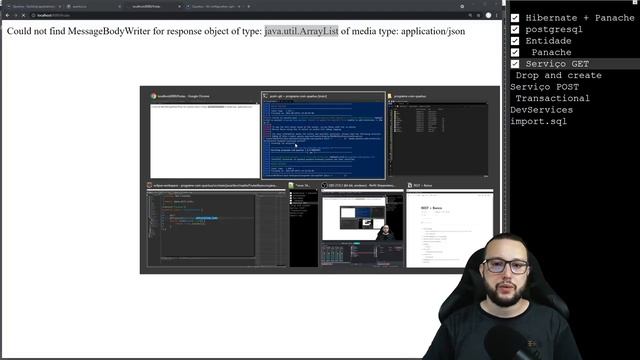Image resolution: width=640 pixels, height=360 pixels.
Task: Uncheck the postgresql checkbox
Action: point(515,29)
